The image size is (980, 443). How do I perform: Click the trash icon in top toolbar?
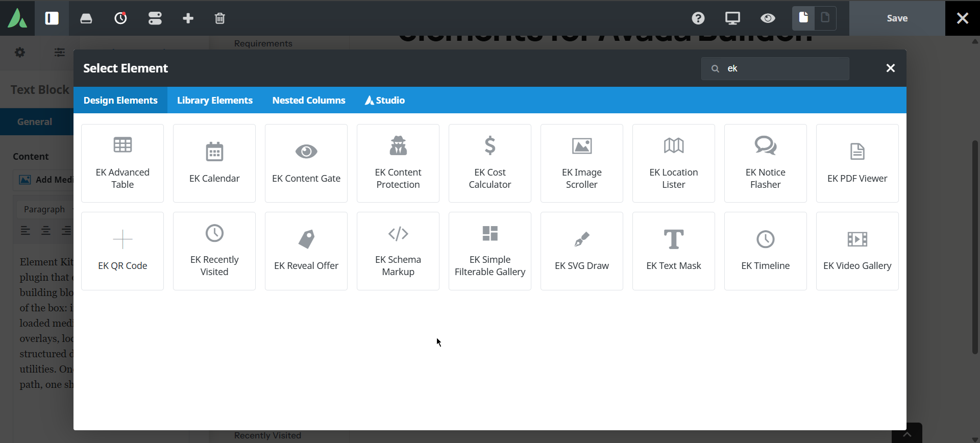click(x=219, y=18)
